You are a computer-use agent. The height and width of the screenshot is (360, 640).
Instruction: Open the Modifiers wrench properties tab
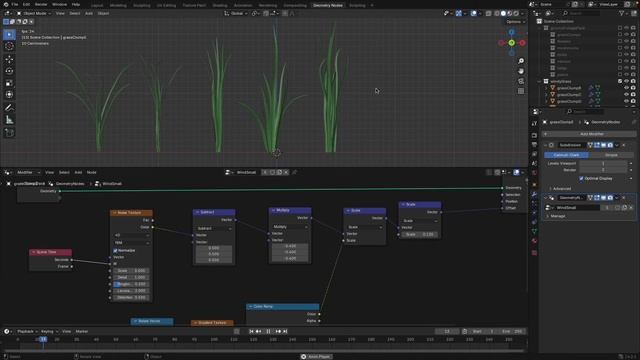pyautogui.click(x=534, y=194)
